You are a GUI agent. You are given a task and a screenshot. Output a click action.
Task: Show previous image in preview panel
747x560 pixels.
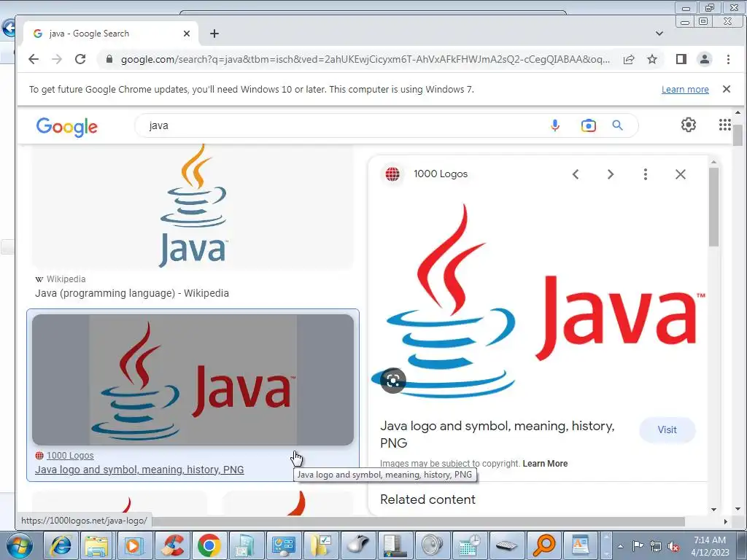click(x=576, y=174)
